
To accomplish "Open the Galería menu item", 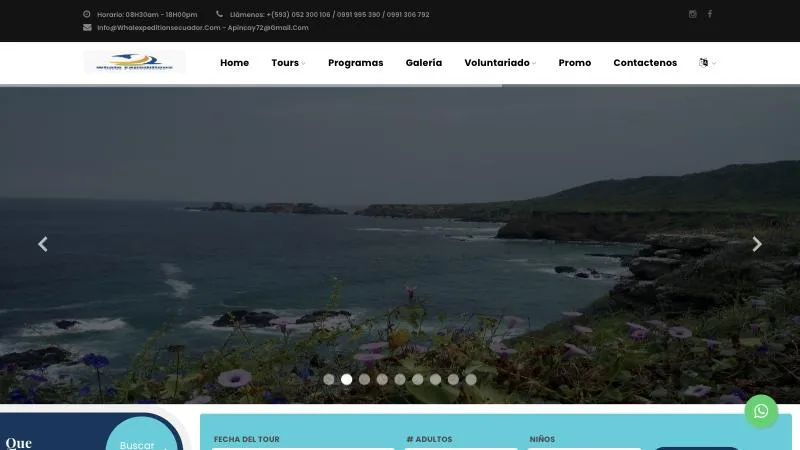I will (x=424, y=63).
